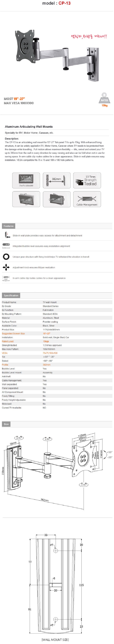114x644 pixels.
Task: Click the bubble level feature icon
Action: pos(6,246)
